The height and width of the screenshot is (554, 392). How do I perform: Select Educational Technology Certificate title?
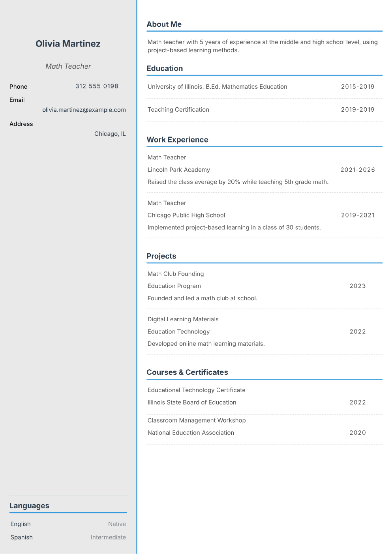(x=196, y=390)
